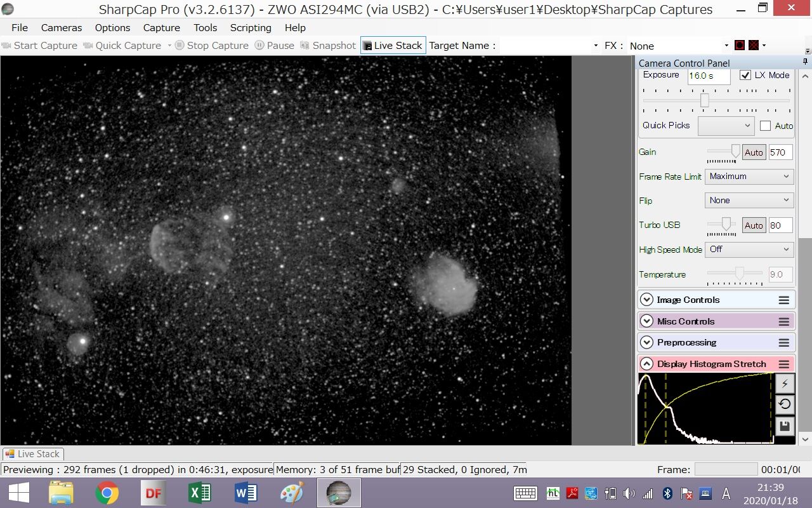The width and height of the screenshot is (812, 508).
Task: Open Paint from the taskbar
Action: tap(292, 493)
